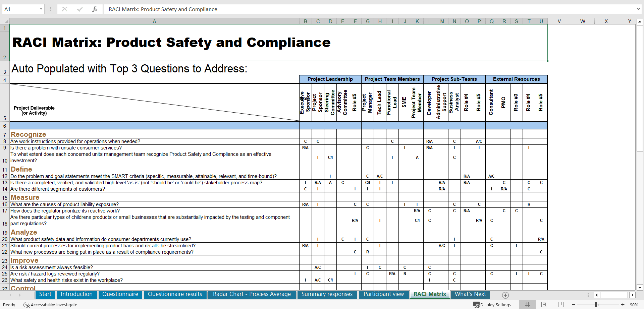Click the Insert Function fx icon
644x309 pixels.
pos(95,9)
